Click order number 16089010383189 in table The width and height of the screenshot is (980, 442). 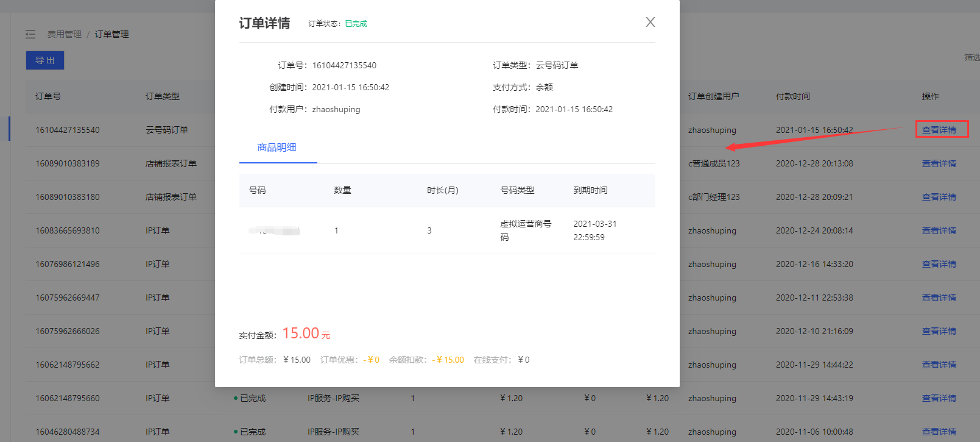click(68, 163)
